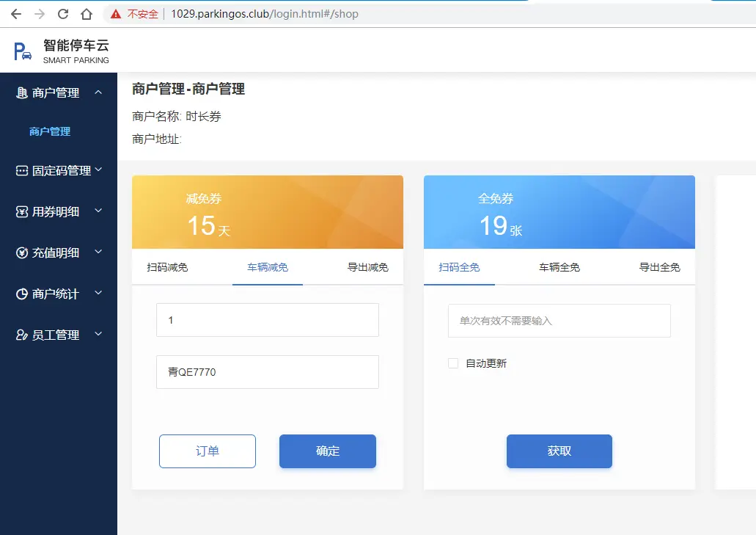Click the 订单 order button
Screen dimensions: 756x535
coord(208,451)
